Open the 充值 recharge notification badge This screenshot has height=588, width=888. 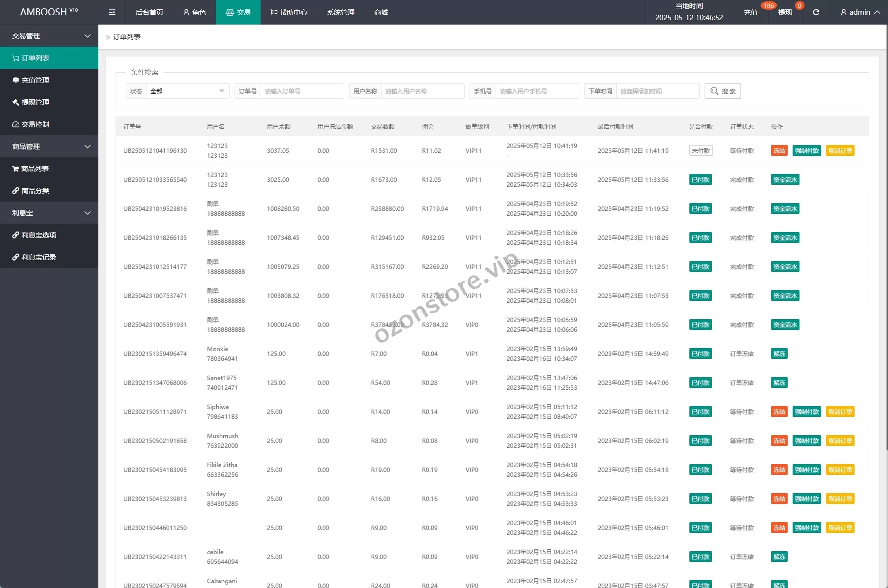pos(751,12)
